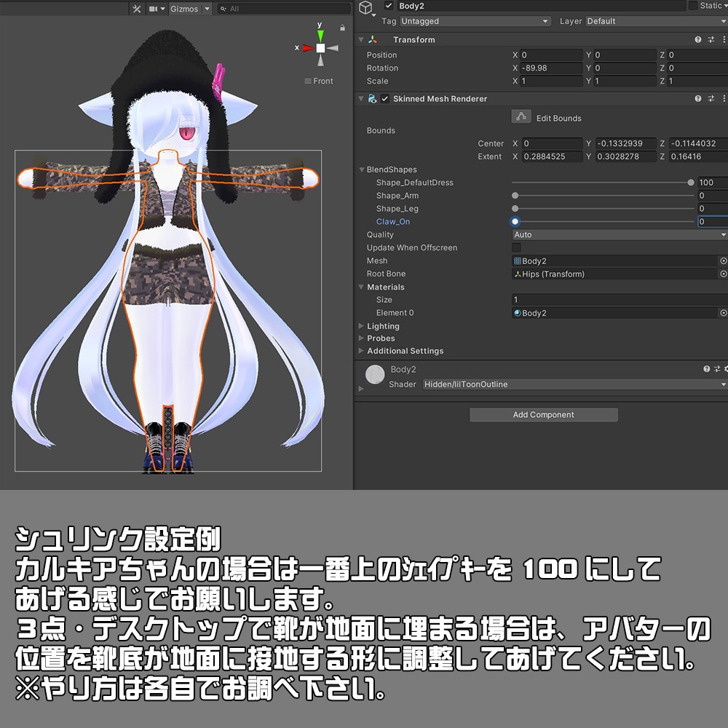Open the GameObject icon picker cube

[x=366, y=7]
